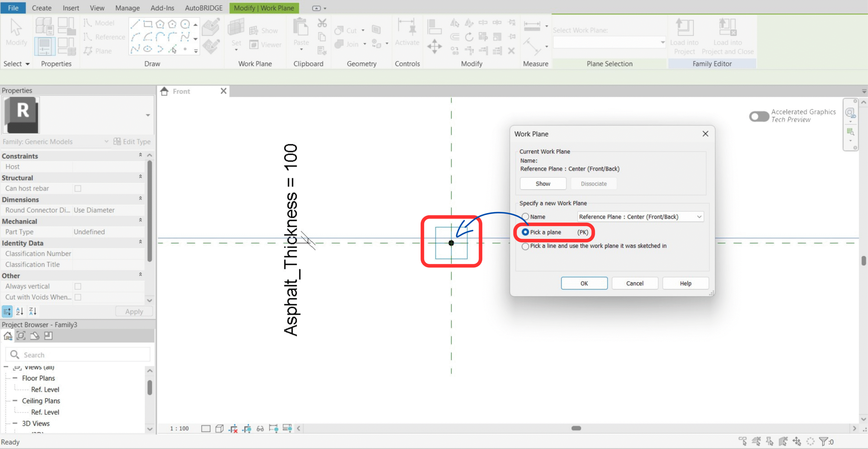Toggle the Accelerated Graphics Tech Preview switch
Screen dimensions: 868x449
(759, 116)
